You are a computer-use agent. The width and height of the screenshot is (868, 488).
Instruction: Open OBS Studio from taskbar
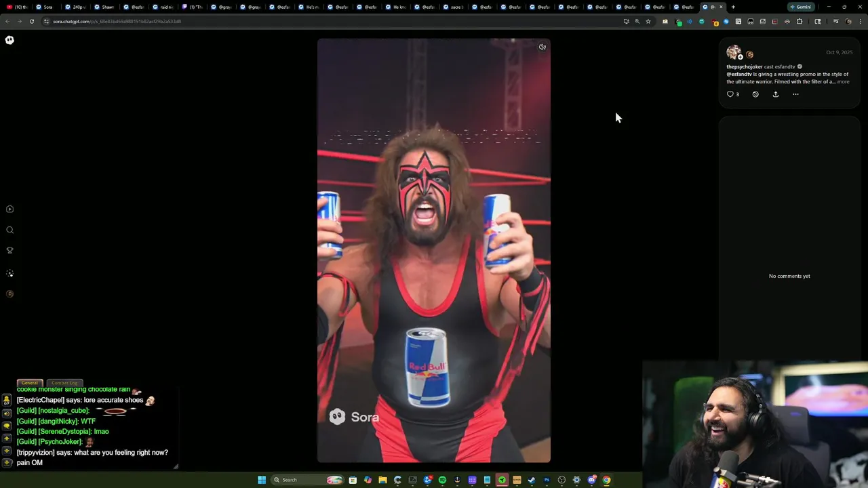click(561, 480)
